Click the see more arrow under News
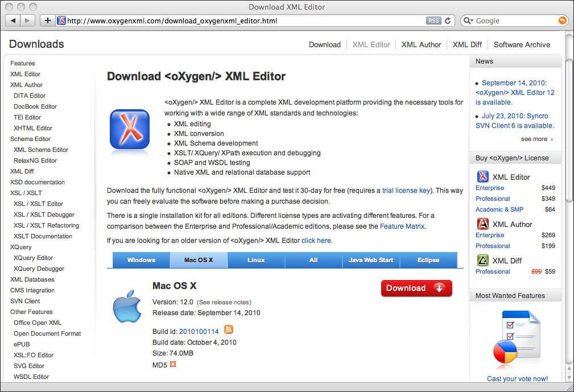 coord(552,139)
